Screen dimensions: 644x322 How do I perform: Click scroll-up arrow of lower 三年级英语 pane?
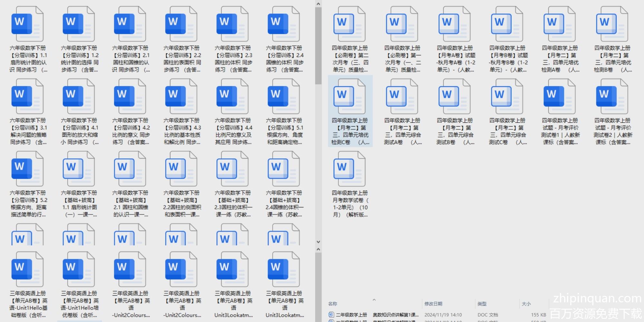[318, 249]
